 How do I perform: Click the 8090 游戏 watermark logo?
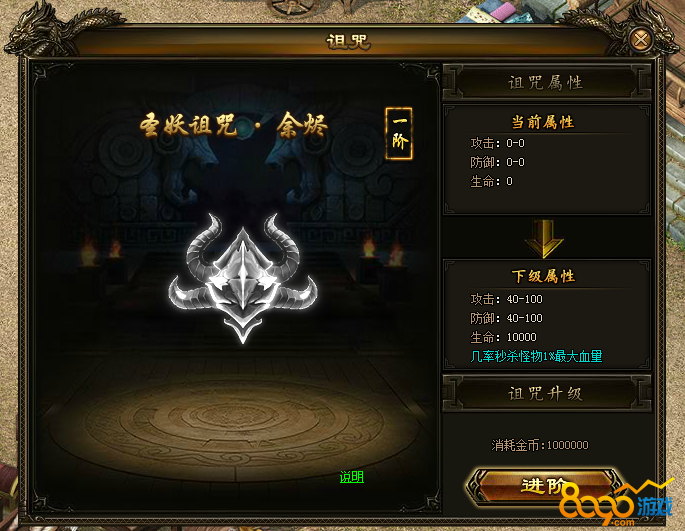coord(616,503)
